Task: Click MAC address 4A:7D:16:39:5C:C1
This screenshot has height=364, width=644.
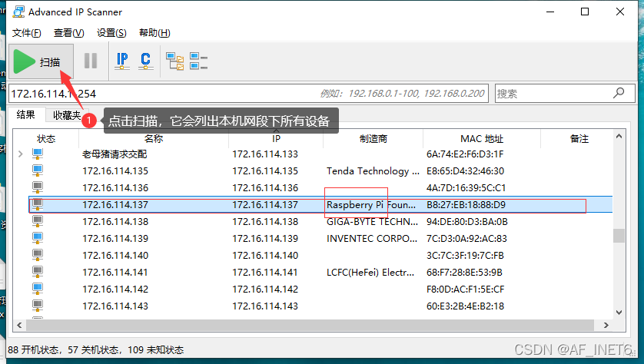Action: (x=466, y=188)
